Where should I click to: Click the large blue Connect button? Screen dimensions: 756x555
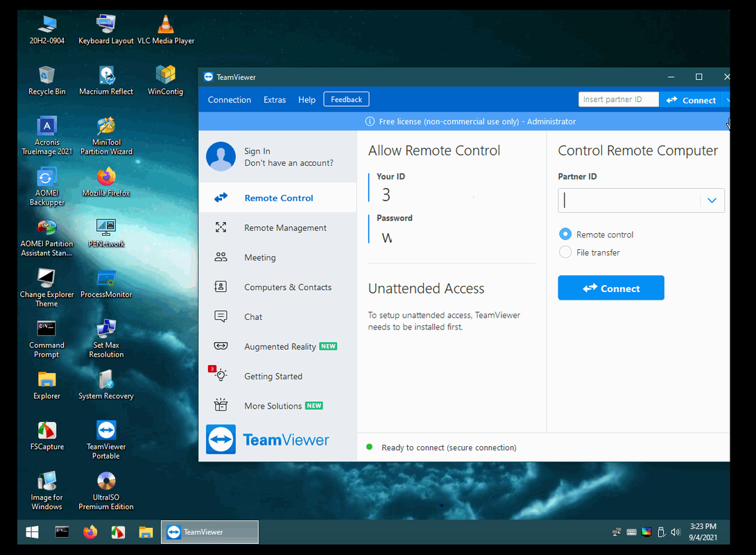[611, 288]
